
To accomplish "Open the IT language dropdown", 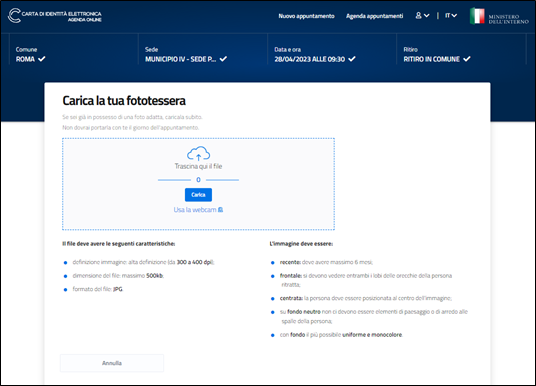I will 451,16.
